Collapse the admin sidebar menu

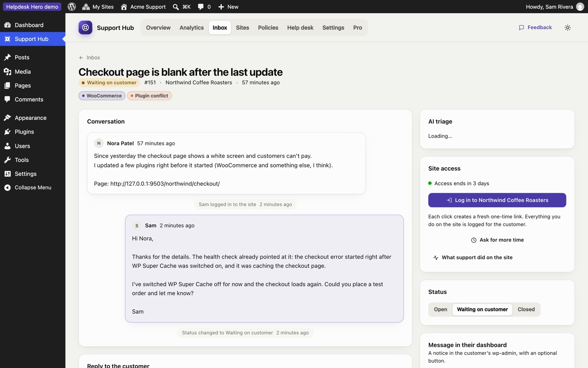point(33,188)
